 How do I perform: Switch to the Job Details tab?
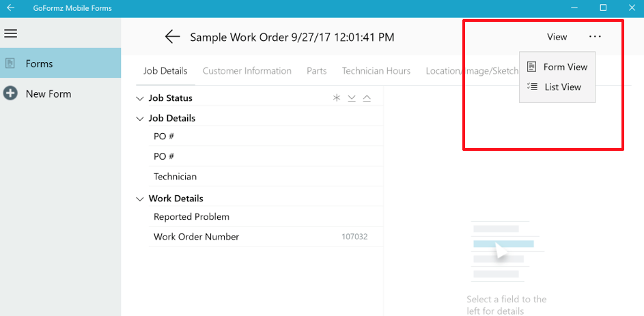165,71
